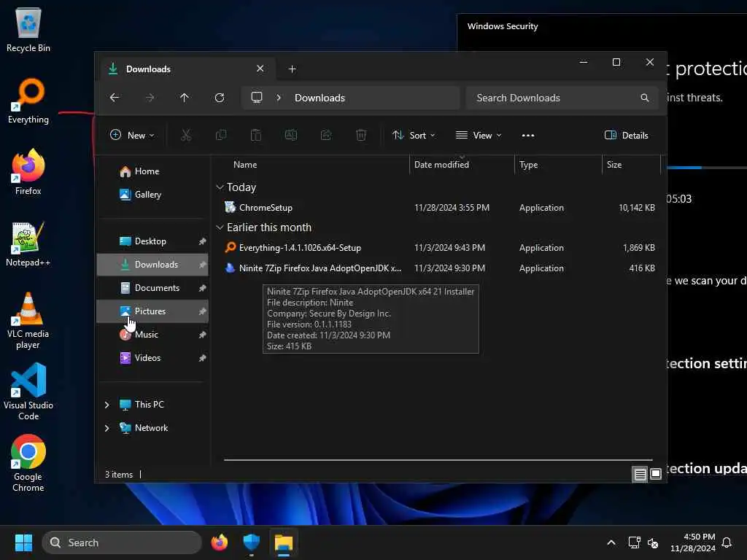This screenshot has width=747, height=560.
Task: Open the New dropdown menu
Action: (x=132, y=135)
